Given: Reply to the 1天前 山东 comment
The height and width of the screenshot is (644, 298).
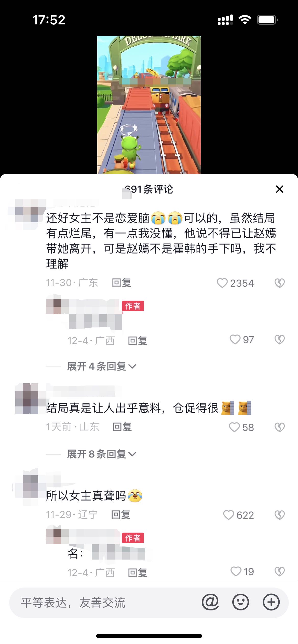Looking at the screenshot, I should point(122,427).
